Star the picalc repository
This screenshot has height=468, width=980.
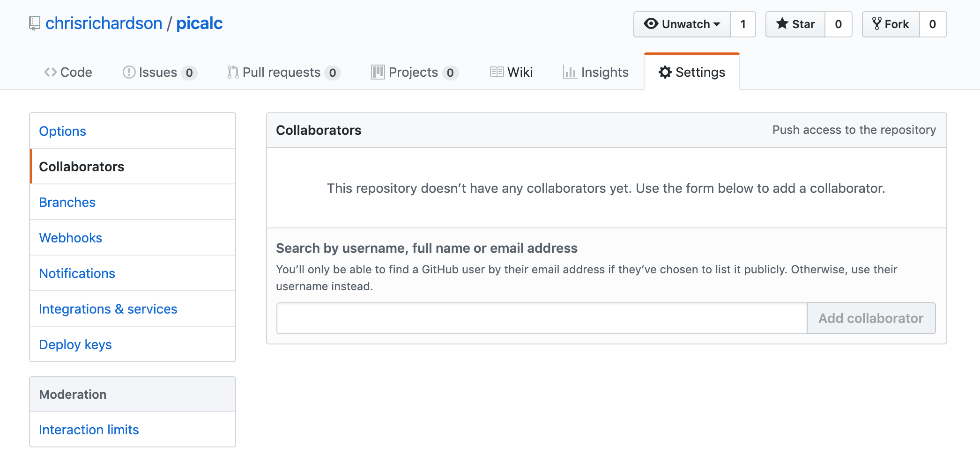[795, 24]
